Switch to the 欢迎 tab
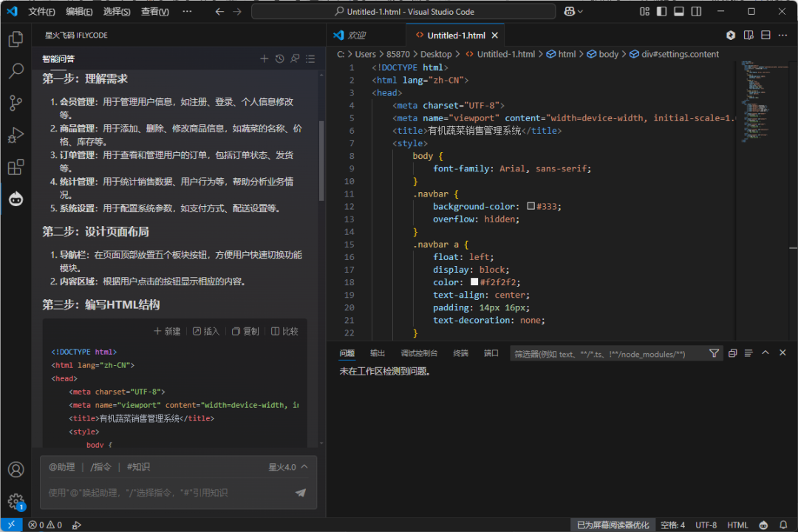The width and height of the screenshot is (798, 532). (x=366, y=35)
